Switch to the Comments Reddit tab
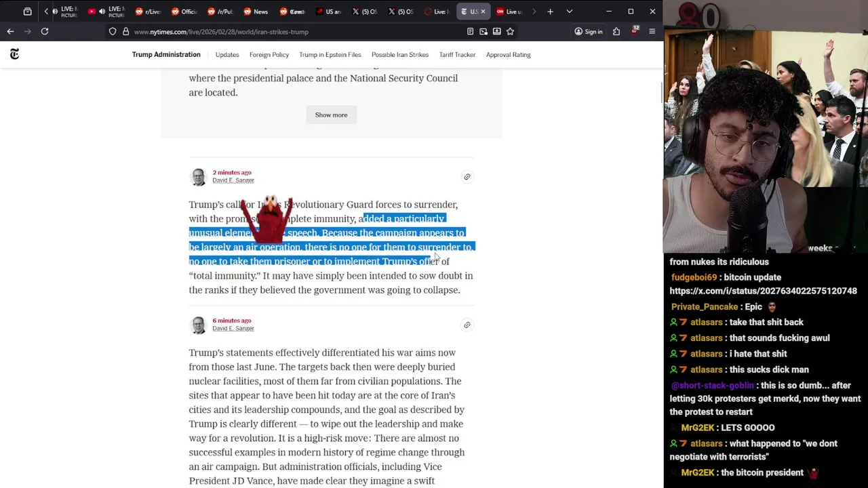Image resolution: width=868 pixels, height=488 pixels. click(292, 12)
